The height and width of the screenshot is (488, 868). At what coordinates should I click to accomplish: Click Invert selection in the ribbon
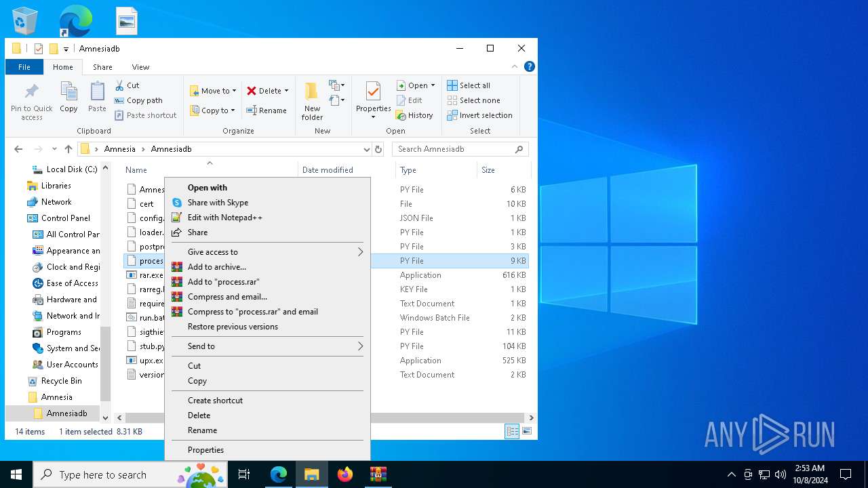479,115
